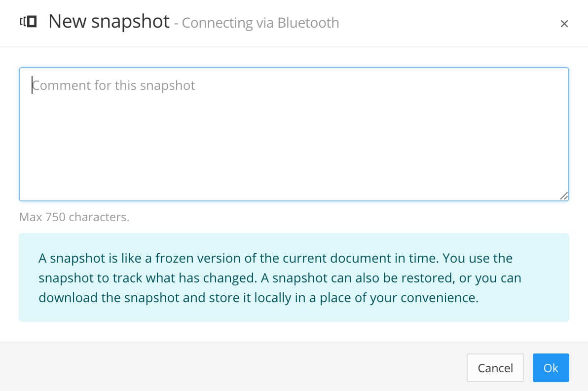Click the snapshot camera icon in the header
Screen dimensions: 588x391
pyautogui.click(x=28, y=21)
